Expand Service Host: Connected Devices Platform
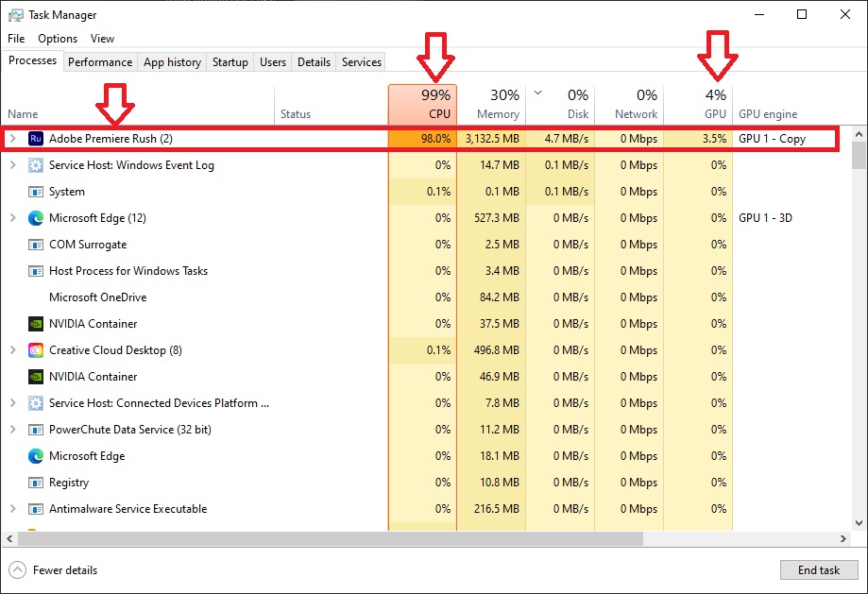868x594 pixels. click(x=13, y=403)
